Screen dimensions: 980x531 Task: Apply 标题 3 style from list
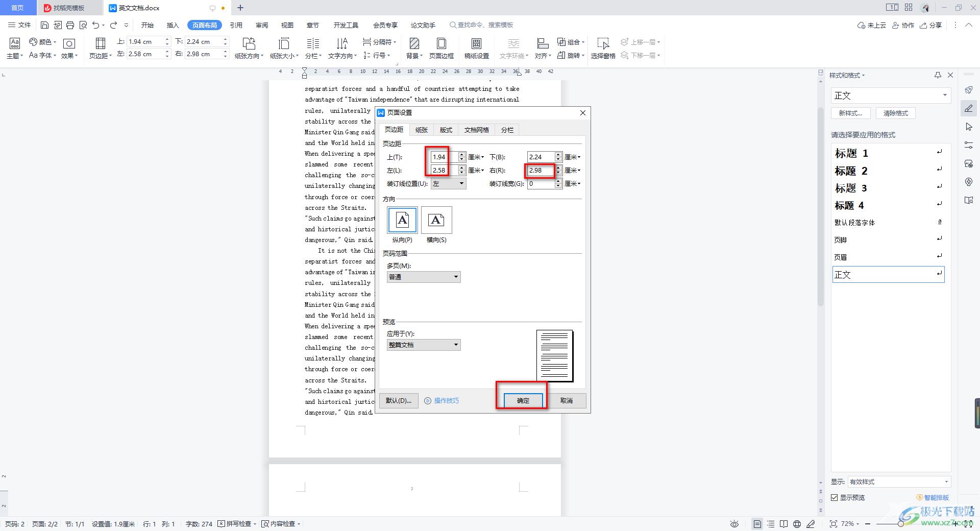(x=888, y=188)
